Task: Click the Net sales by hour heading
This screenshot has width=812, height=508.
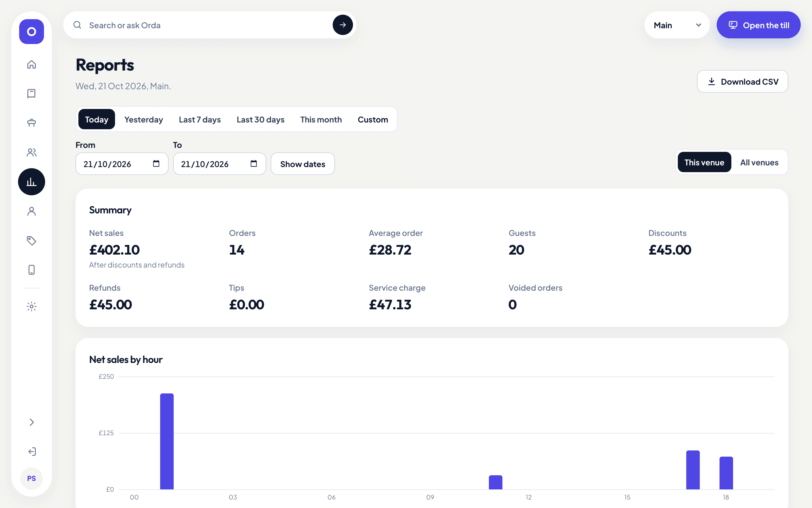Action: (x=126, y=360)
